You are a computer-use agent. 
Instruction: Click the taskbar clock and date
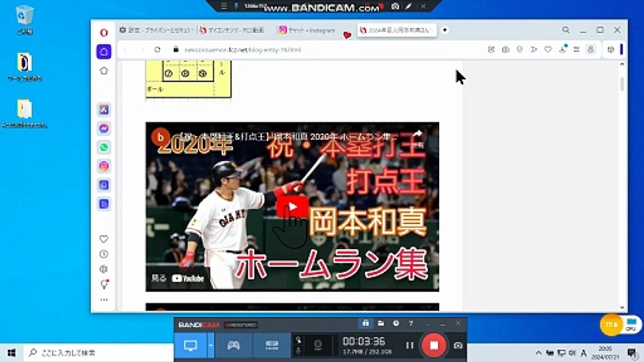(x=605, y=352)
